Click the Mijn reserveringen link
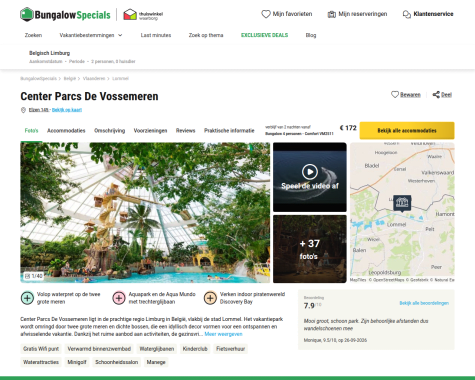The width and height of the screenshot is (475, 380). 363,14
